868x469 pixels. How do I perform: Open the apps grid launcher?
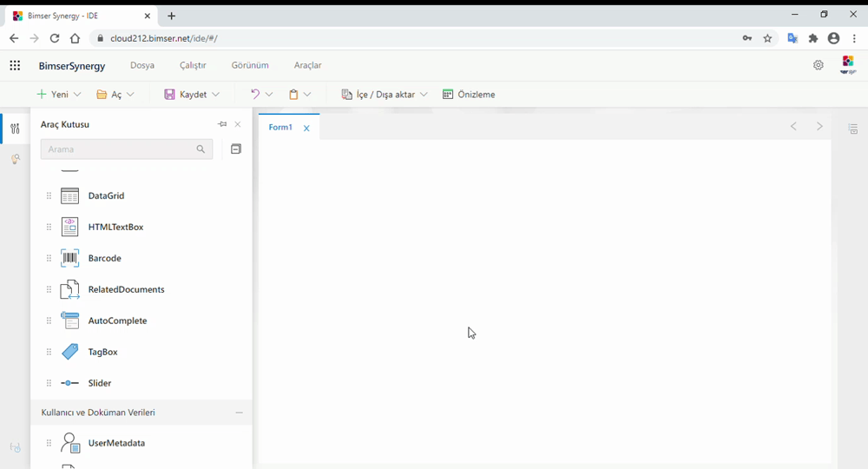[x=15, y=65]
